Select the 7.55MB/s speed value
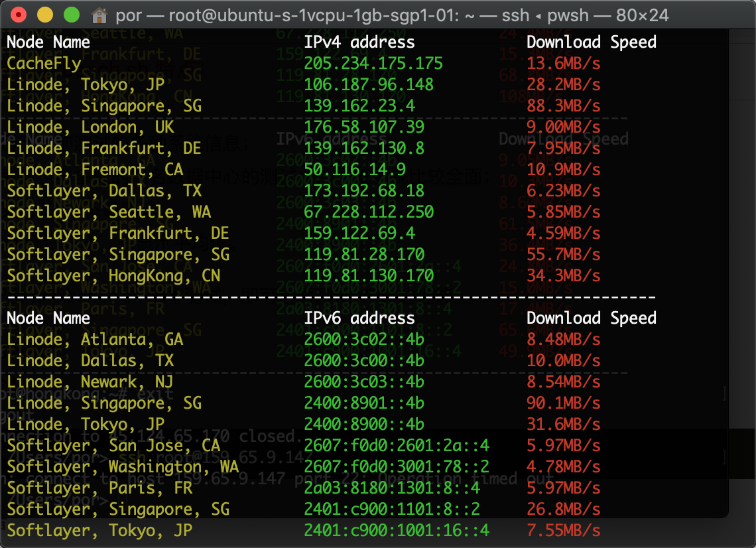The image size is (756, 548). 563,531
